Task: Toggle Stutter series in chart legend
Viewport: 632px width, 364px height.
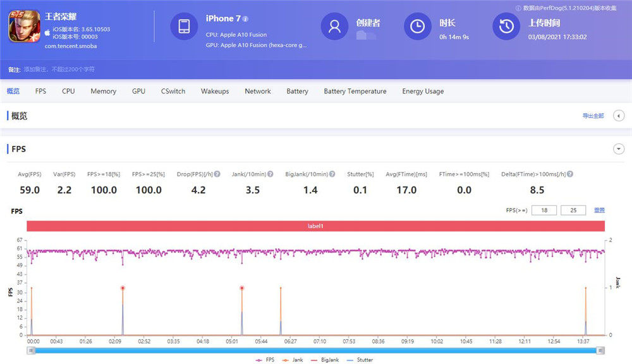Action: 360,360
